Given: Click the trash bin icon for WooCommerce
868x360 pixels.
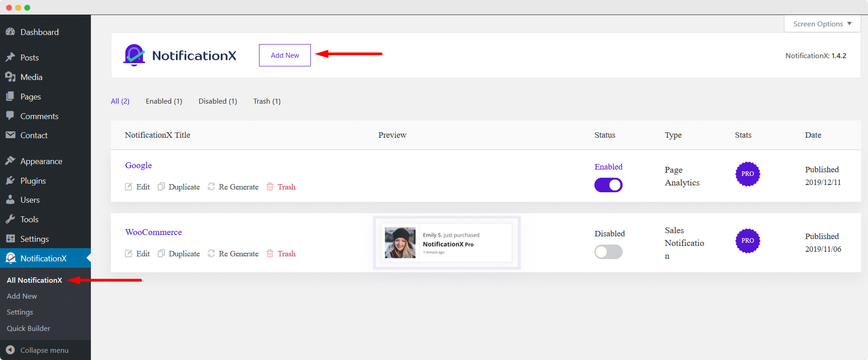Looking at the screenshot, I should [x=270, y=254].
